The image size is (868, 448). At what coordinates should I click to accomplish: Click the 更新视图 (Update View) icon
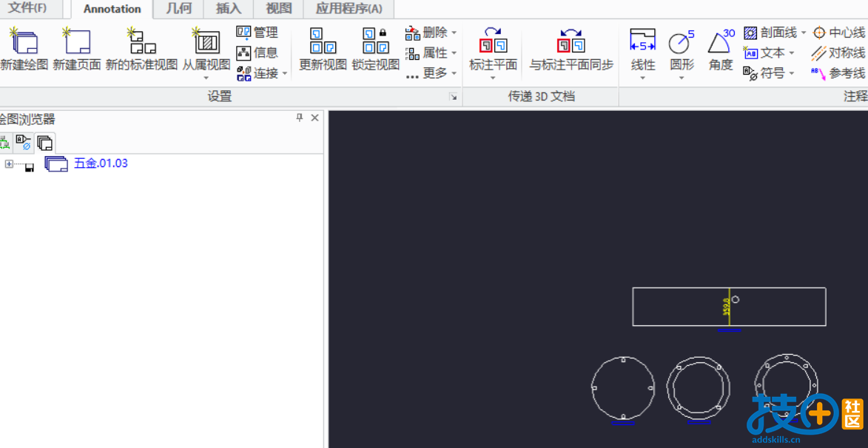click(x=323, y=41)
